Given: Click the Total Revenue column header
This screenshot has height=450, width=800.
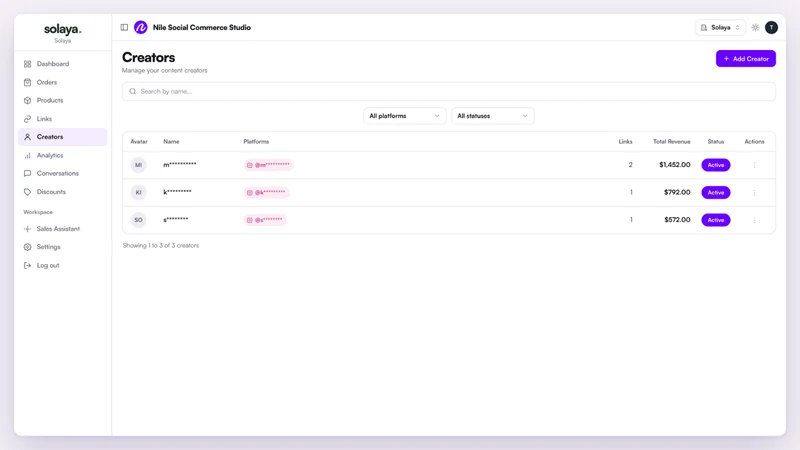Looking at the screenshot, I should pyautogui.click(x=671, y=142).
